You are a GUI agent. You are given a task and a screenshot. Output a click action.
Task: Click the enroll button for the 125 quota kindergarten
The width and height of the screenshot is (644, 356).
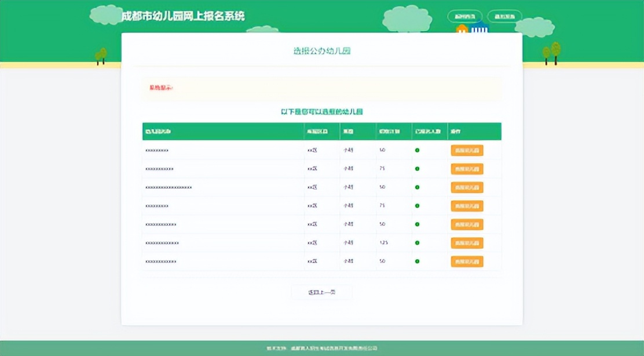click(467, 243)
